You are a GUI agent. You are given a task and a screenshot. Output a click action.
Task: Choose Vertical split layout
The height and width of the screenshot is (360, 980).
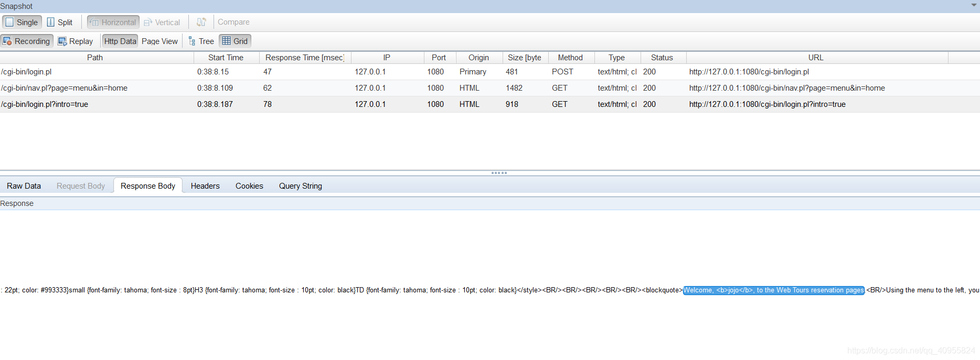click(162, 22)
